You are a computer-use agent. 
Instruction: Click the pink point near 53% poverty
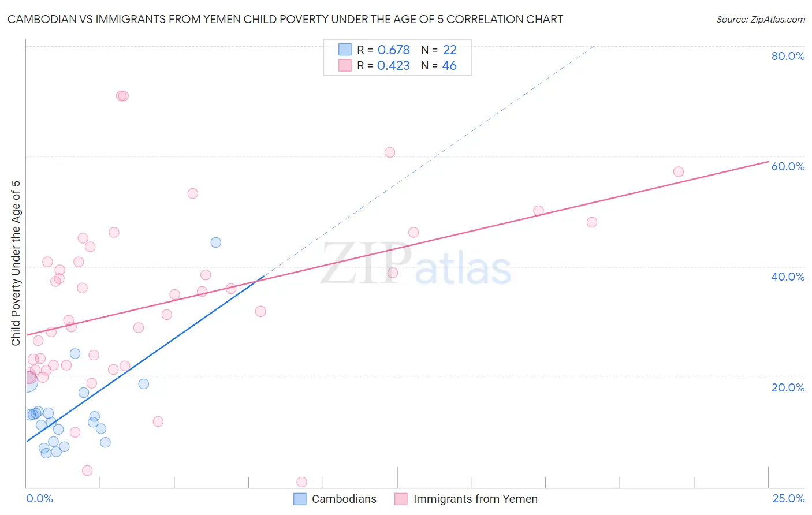(193, 193)
